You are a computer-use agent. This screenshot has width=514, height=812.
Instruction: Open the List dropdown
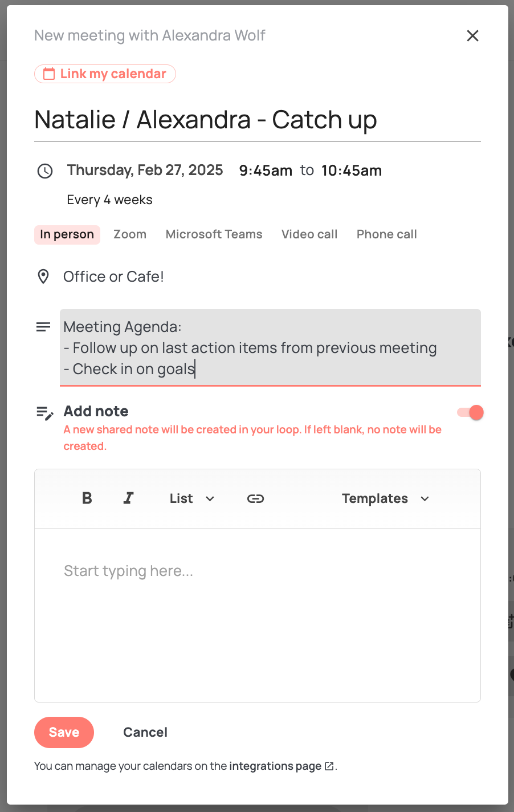coord(192,498)
